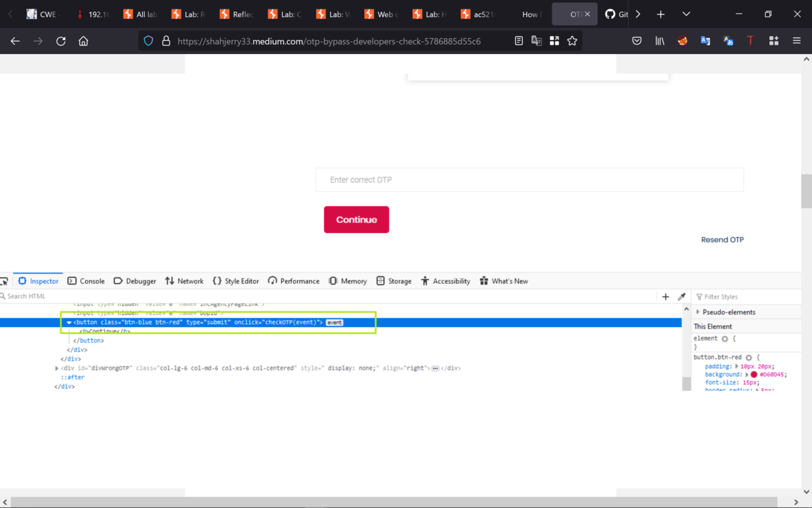
Task: Reload the current page
Action: (61, 41)
